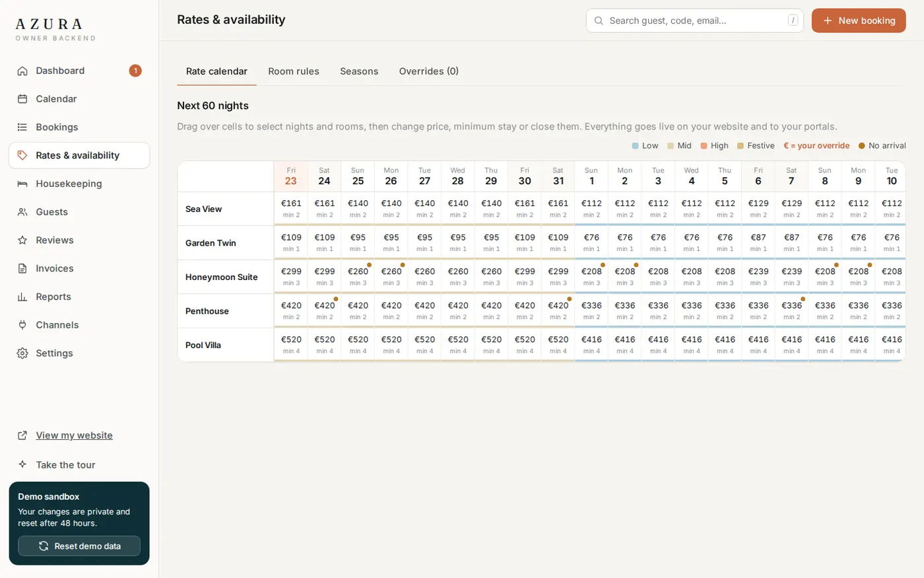
Task: Click the magnifier icon in search box
Action: [x=599, y=20]
